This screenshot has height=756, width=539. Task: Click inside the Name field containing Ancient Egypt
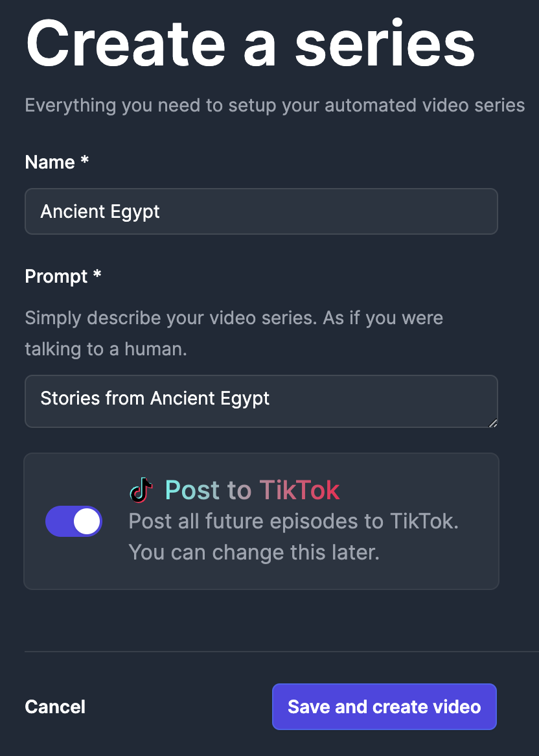[261, 211]
